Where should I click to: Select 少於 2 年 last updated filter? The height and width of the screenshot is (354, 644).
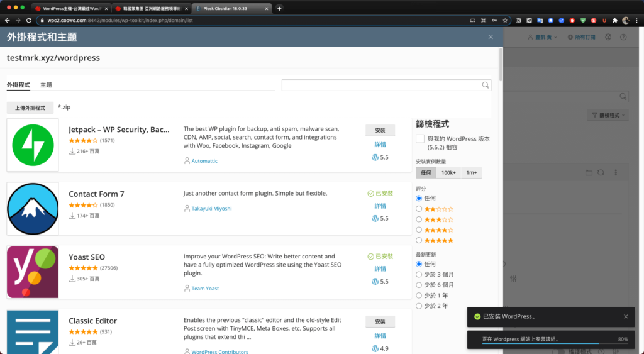(419, 306)
